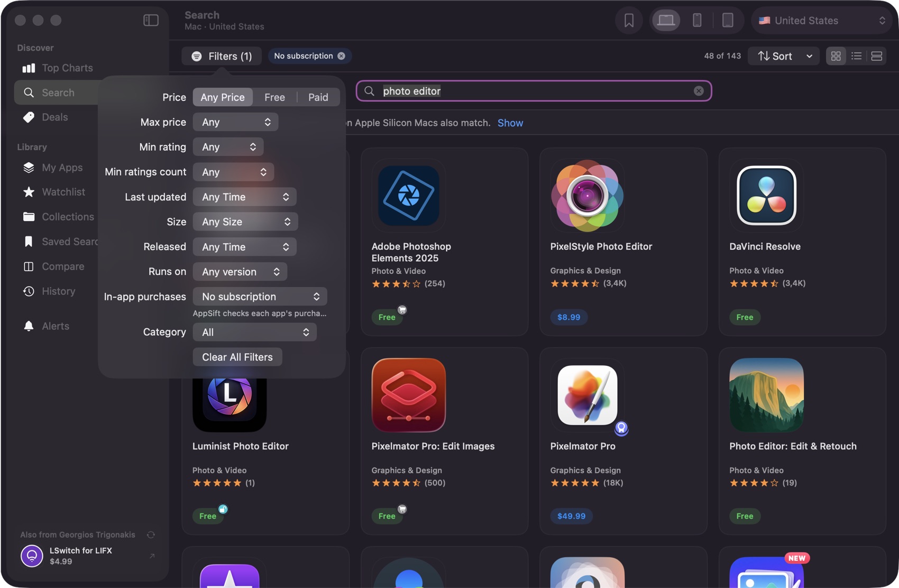Refresh the Also from Georgios Trigonakis section

point(151,535)
